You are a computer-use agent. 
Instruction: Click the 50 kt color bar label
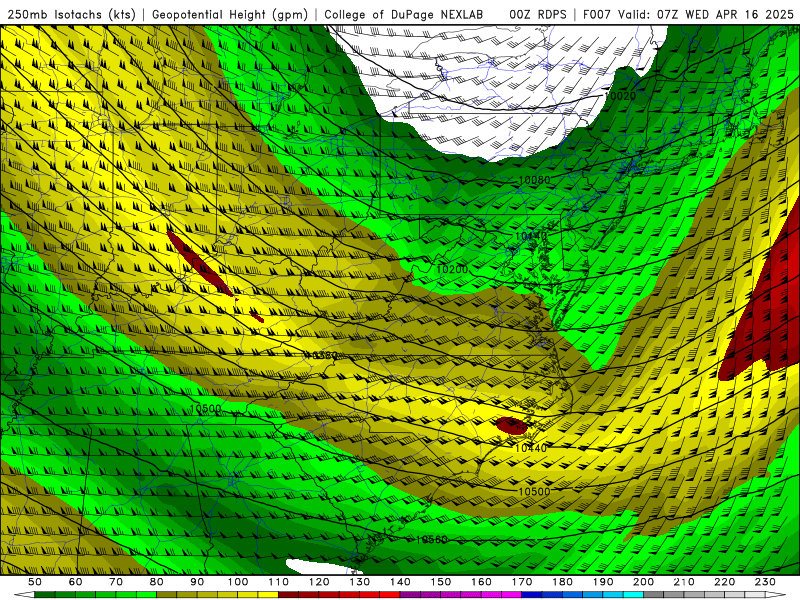[35, 582]
